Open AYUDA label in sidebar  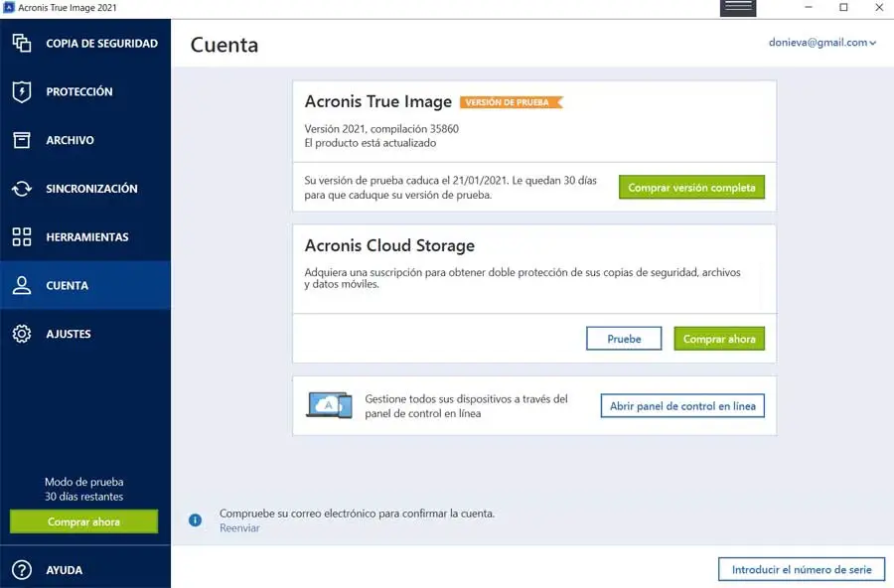(65, 570)
